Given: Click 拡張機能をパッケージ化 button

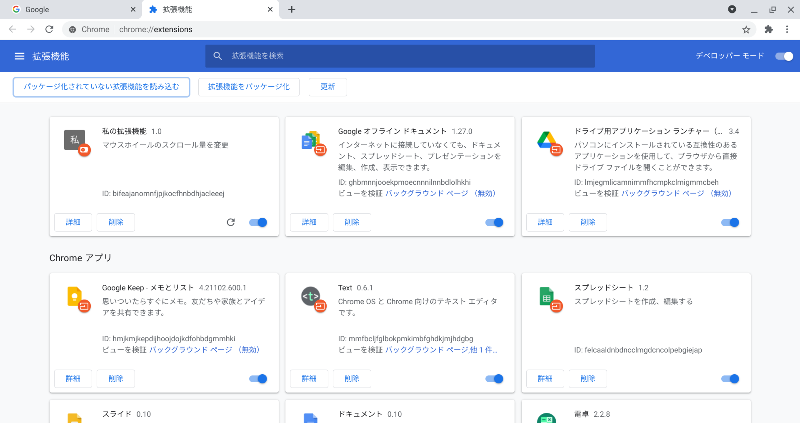Looking at the screenshot, I should point(248,87).
